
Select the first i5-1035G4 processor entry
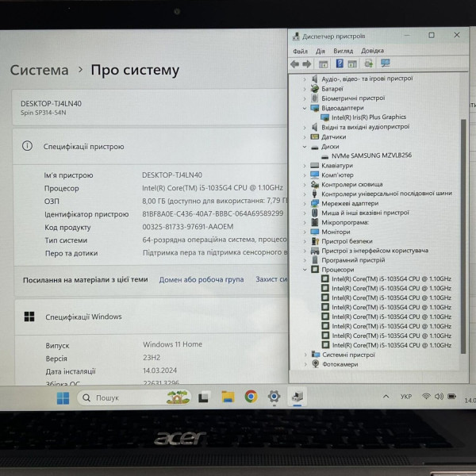click(391, 278)
